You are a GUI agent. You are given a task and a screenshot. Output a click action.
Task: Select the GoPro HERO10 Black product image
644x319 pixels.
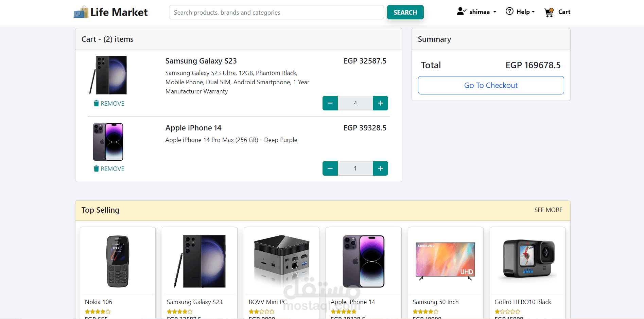click(527, 261)
